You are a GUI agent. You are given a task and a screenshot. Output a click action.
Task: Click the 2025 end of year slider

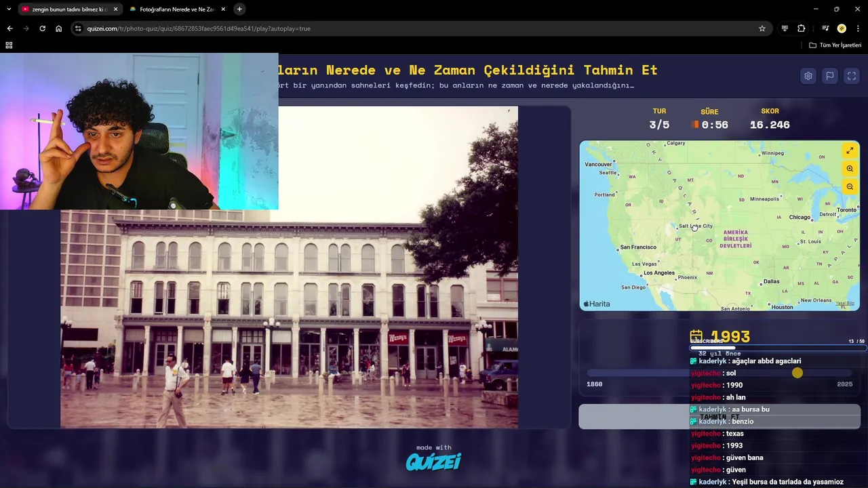click(844, 384)
